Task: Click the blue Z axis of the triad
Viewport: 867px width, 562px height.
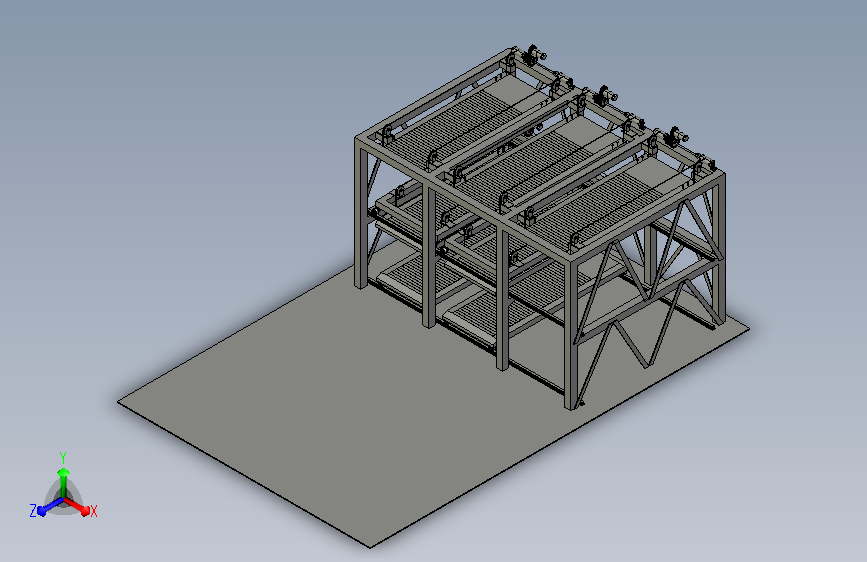Action: 50,506
